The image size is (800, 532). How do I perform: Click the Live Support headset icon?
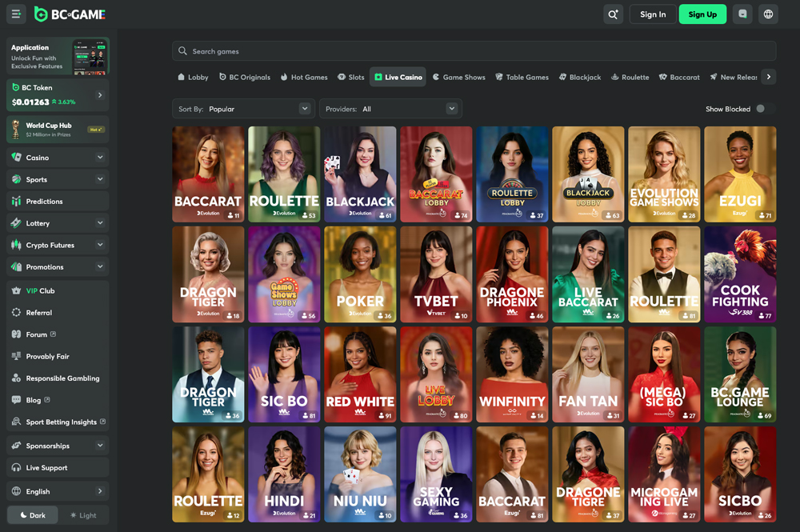16,467
